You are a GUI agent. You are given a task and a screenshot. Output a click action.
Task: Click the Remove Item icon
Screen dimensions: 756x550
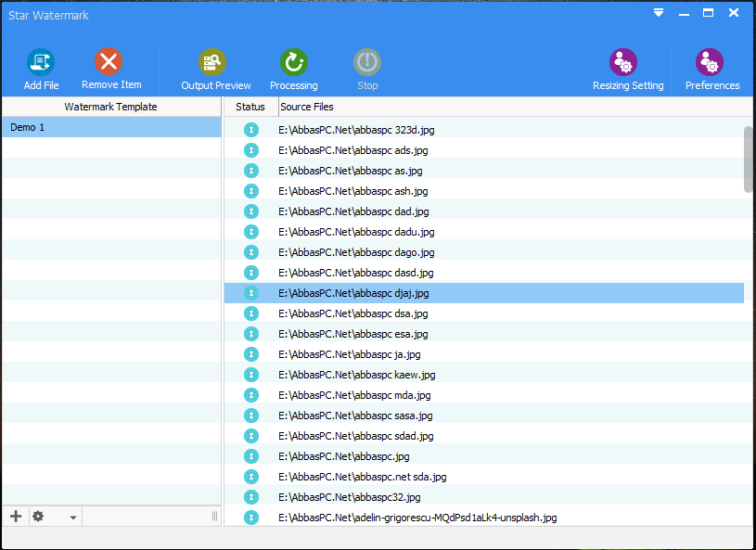click(x=109, y=62)
